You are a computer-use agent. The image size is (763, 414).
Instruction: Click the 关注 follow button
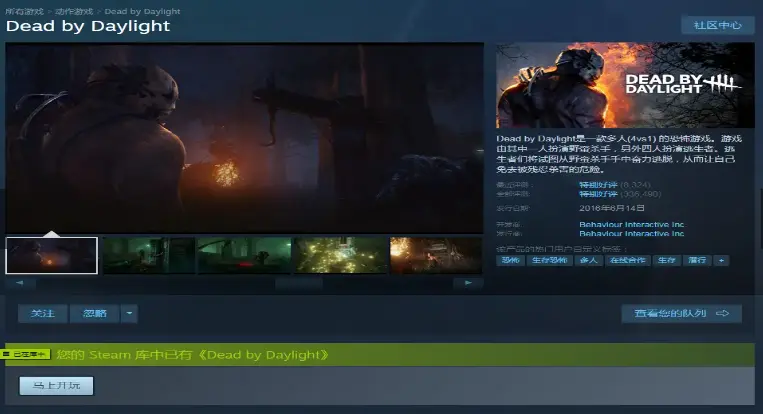[x=43, y=313]
